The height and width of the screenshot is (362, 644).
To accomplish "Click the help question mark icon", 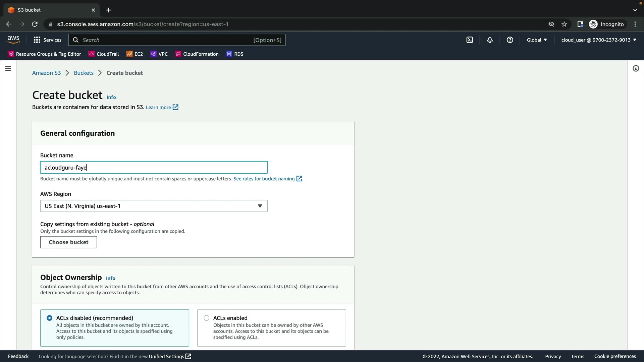I will click(x=510, y=40).
